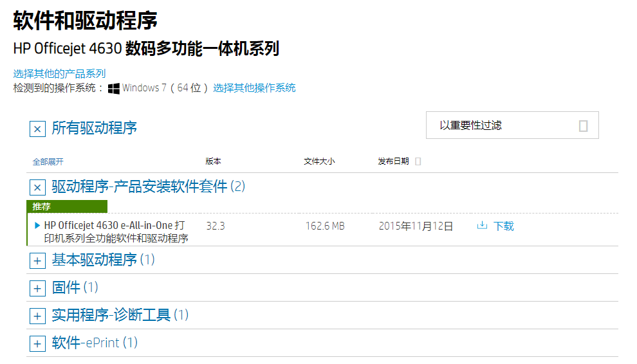637x364 pixels.
Task: Open the 以重要性过滤 dropdown
Action: pyautogui.click(x=512, y=125)
